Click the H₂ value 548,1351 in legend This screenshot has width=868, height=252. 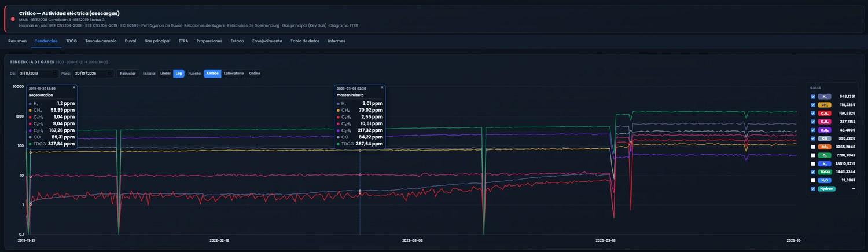847,97
